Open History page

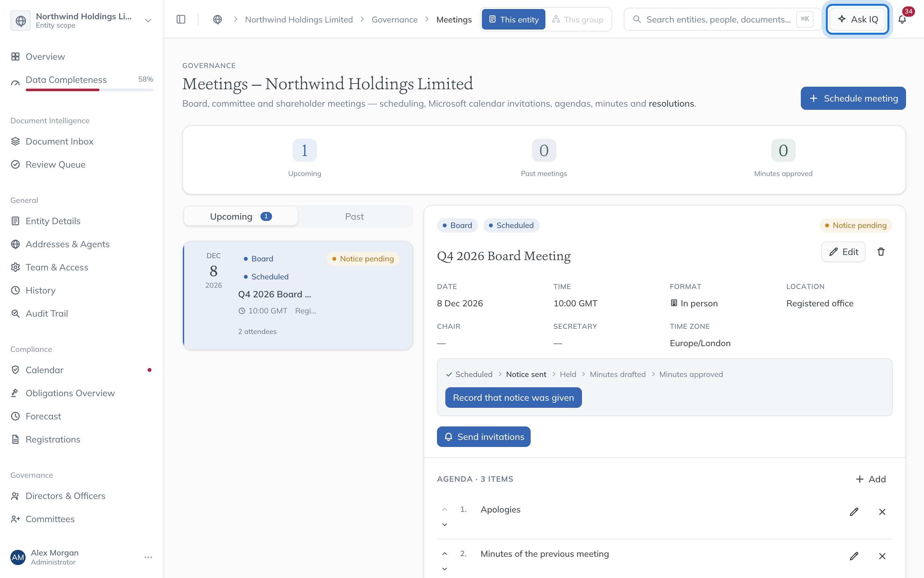tap(82, 291)
